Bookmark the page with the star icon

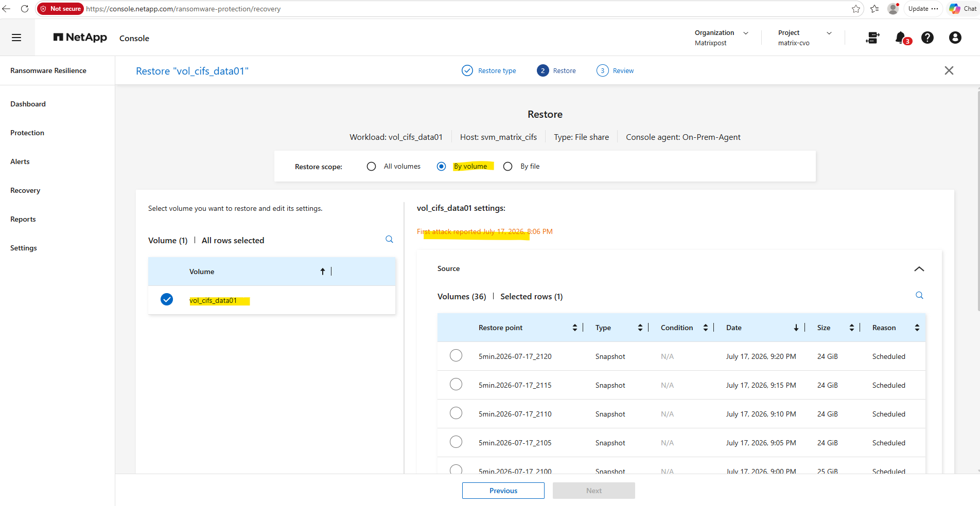(856, 9)
